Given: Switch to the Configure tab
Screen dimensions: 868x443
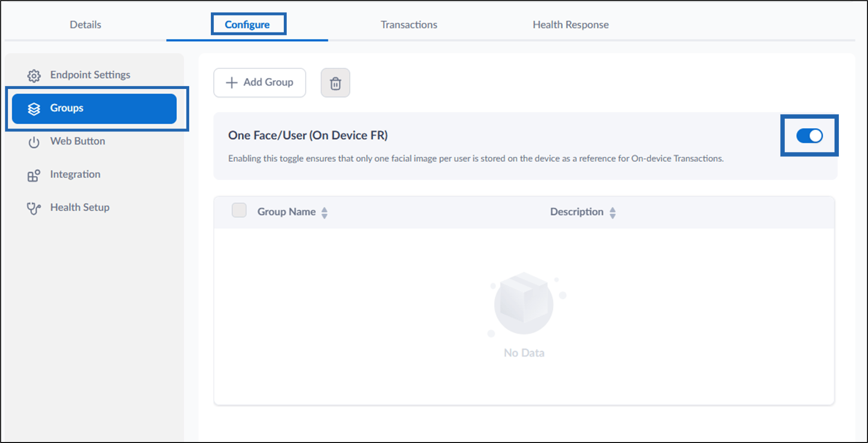Looking at the screenshot, I should pos(247,24).
